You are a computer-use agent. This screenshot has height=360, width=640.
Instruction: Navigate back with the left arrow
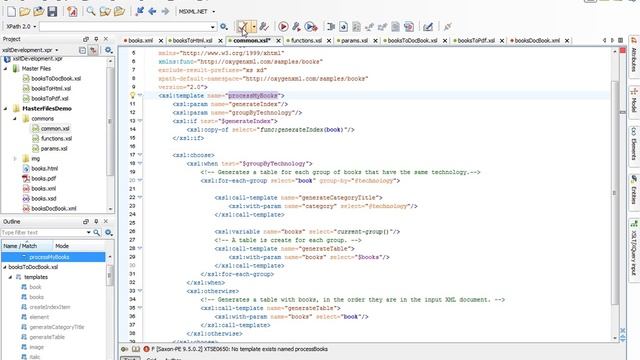pos(152,11)
